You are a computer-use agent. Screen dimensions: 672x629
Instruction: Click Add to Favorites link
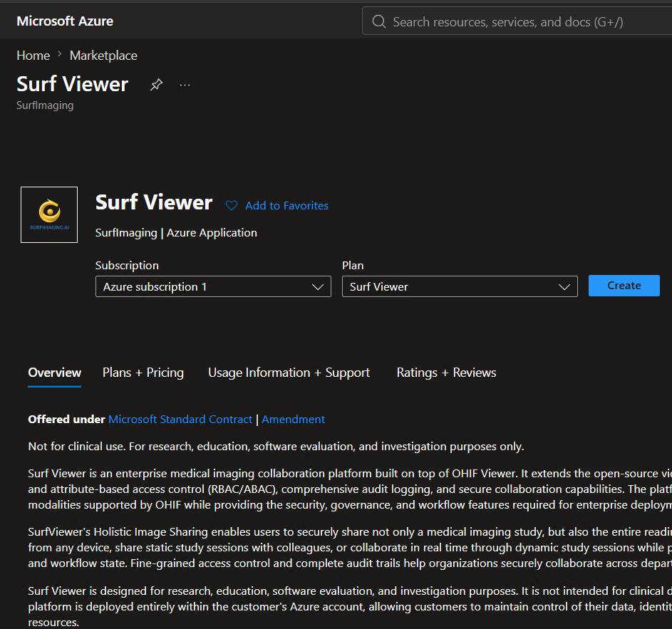[x=286, y=206]
